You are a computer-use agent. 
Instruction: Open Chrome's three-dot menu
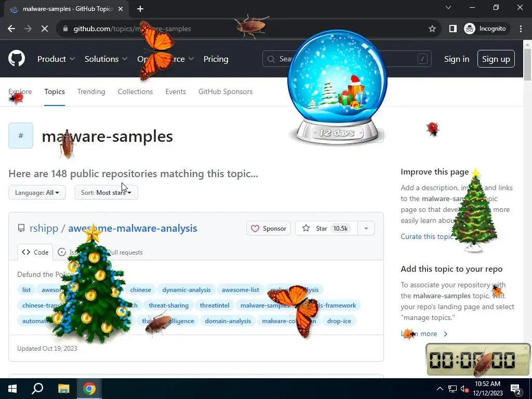coord(521,29)
